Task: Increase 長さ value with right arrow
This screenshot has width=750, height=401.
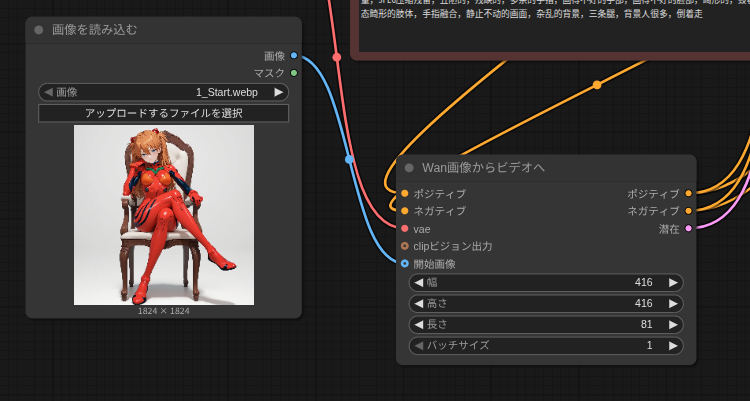Action: click(x=673, y=325)
